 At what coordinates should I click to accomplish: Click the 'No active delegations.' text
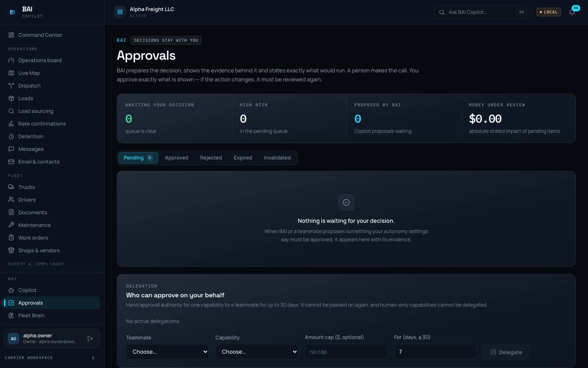click(x=153, y=321)
